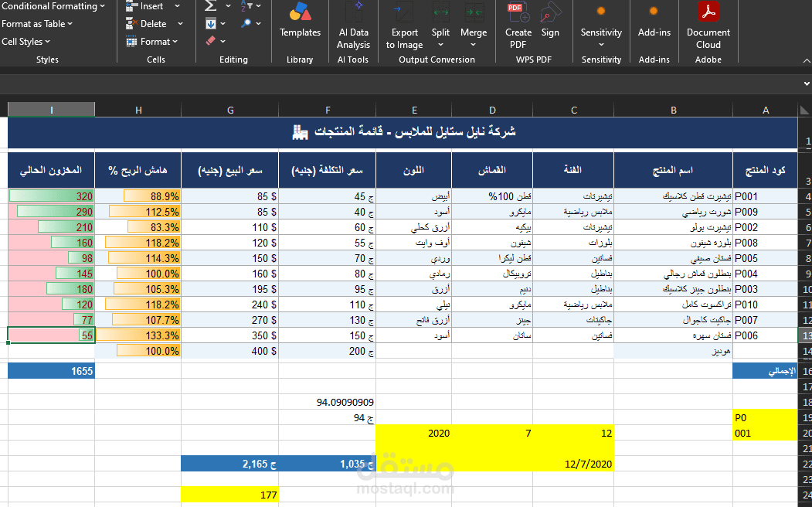812x507 pixels.
Task: Select the stock cell showing 320
Action: [x=51, y=196]
